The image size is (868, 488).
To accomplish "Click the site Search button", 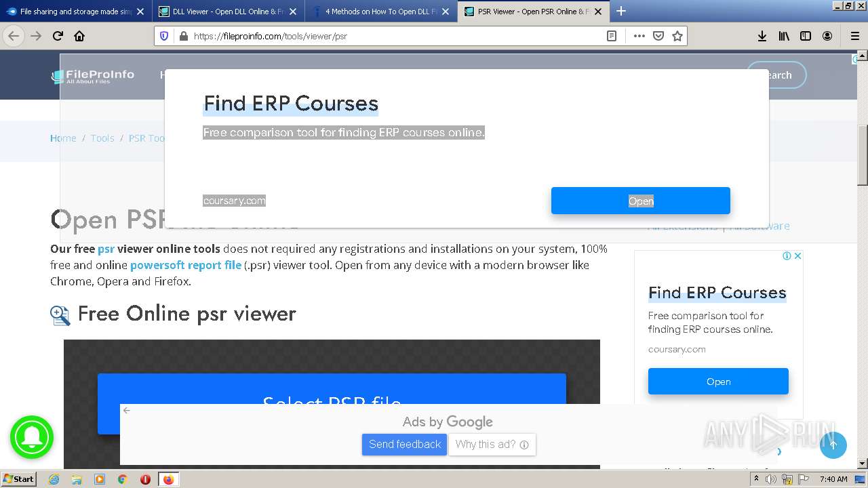I will [x=776, y=75].
